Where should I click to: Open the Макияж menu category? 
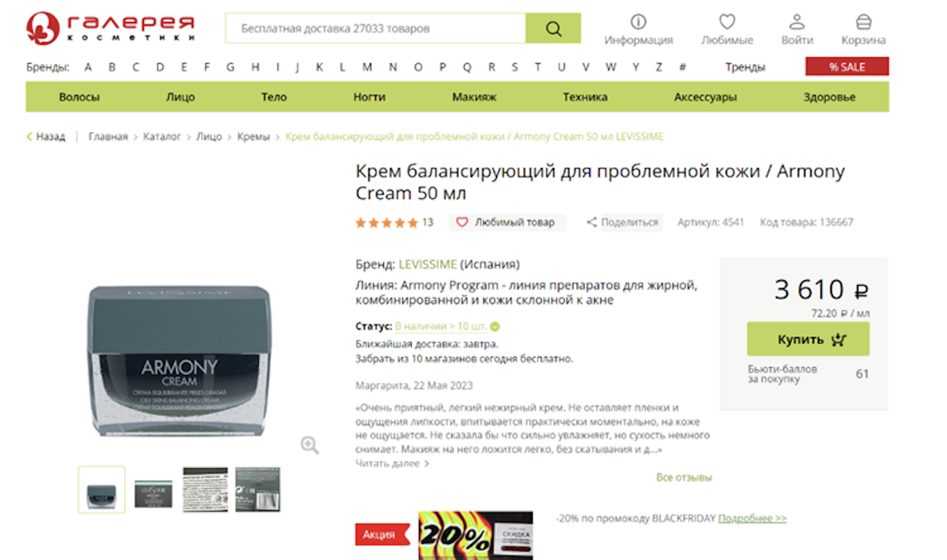(474, 97)
